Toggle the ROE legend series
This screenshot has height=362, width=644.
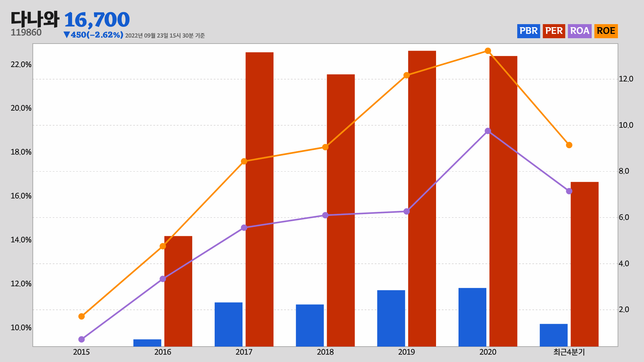(x=606, y=31)
